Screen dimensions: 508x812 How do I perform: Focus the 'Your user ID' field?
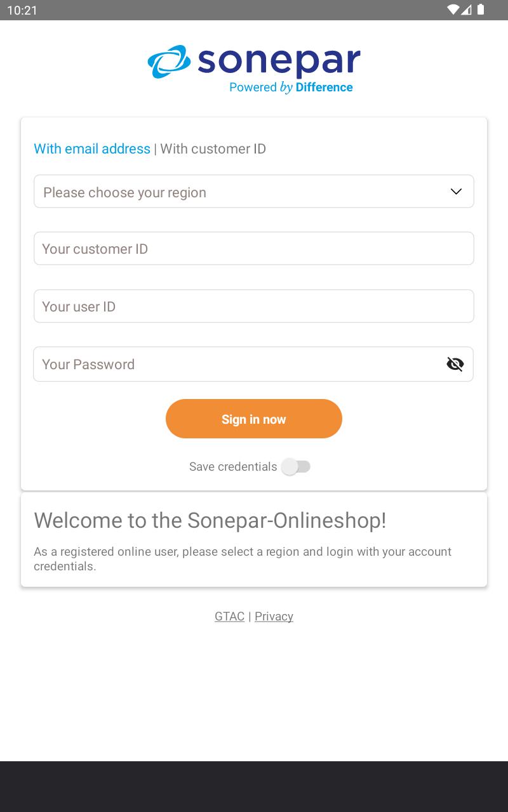(254, 306)
